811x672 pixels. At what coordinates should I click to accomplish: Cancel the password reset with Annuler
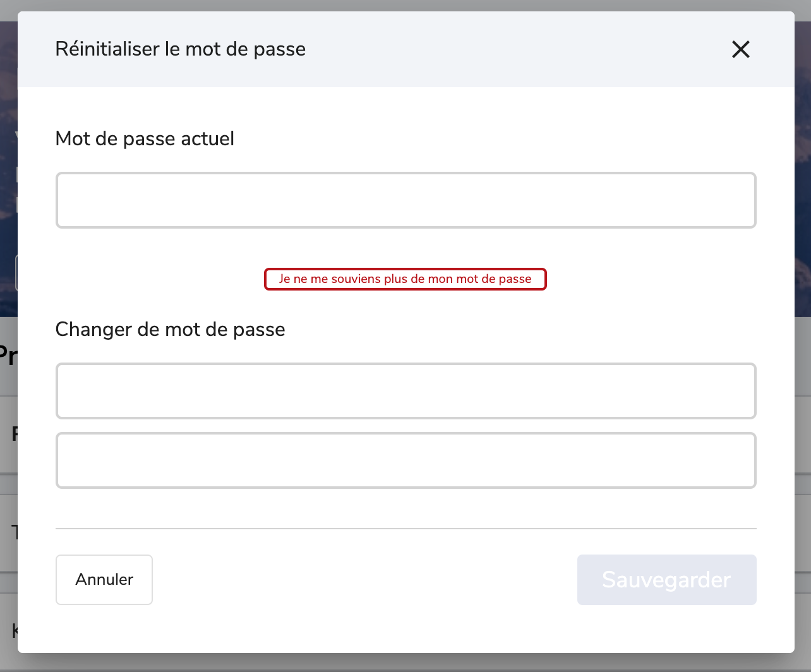(x=104, y=580)
